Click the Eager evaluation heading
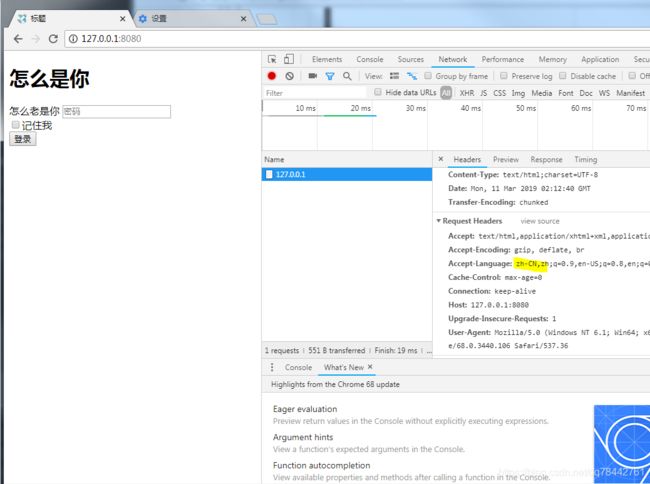Screen dimensions: 650x484 (x=305, y=409)
